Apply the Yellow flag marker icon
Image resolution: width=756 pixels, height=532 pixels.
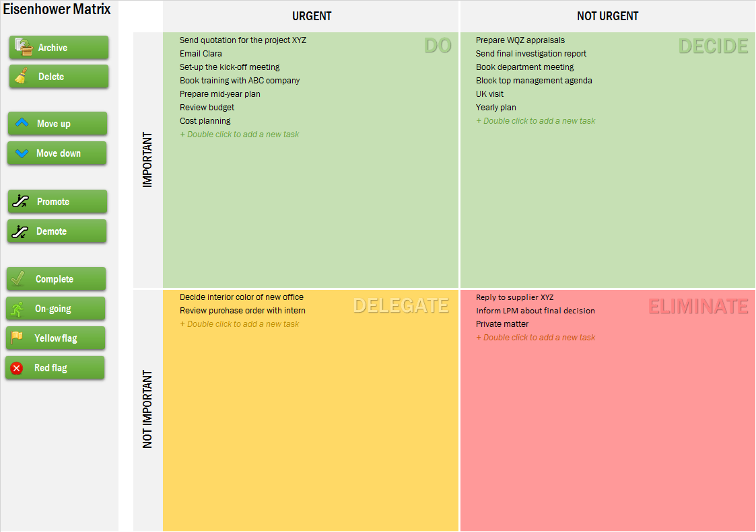[x=18, y=338]
